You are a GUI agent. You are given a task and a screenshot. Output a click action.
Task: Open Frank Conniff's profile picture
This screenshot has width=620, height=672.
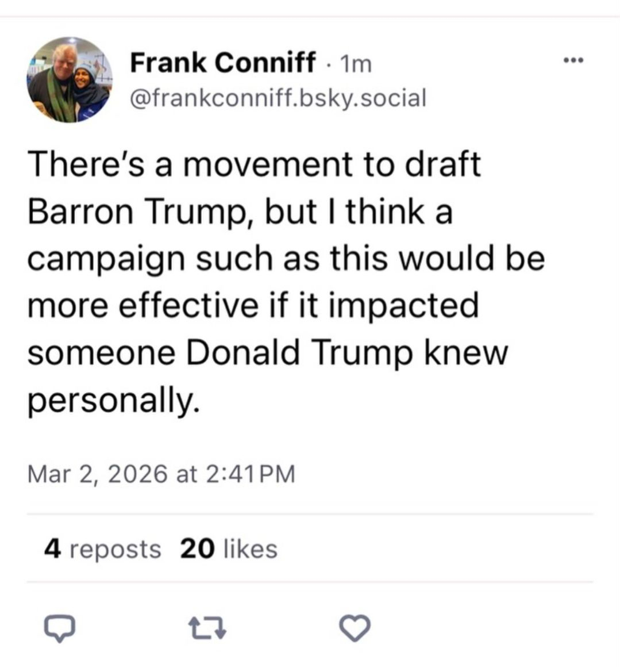69,80
